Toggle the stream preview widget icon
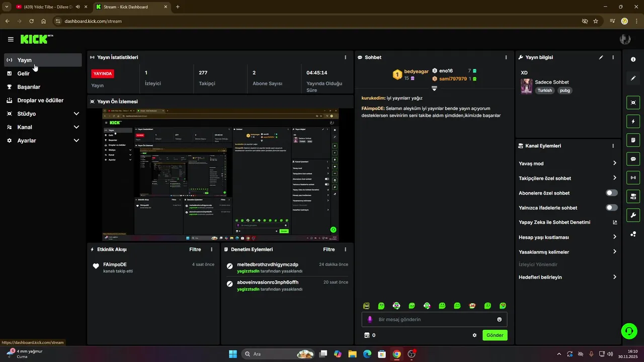644x362 pixels. pos(633,103)
